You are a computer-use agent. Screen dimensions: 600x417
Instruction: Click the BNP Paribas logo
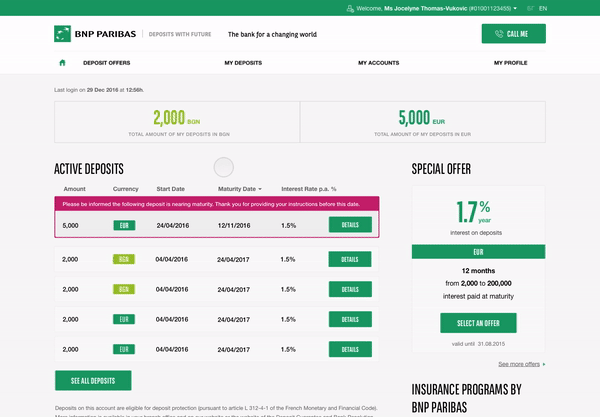point(95,34)
